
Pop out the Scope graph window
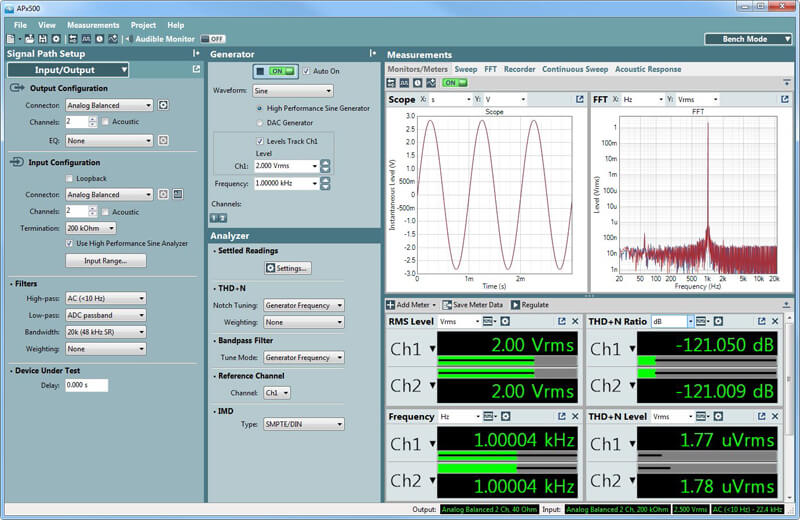tap(579, 100)
